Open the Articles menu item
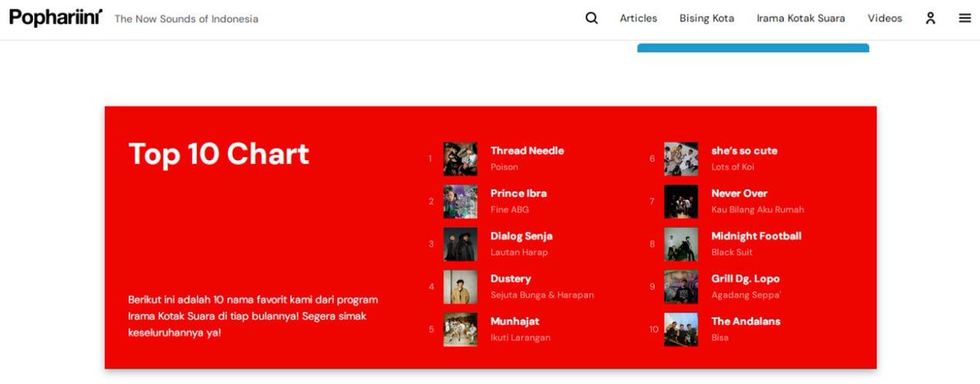The height and width of the screenshot is (384, 980). [x=638, y=18]
